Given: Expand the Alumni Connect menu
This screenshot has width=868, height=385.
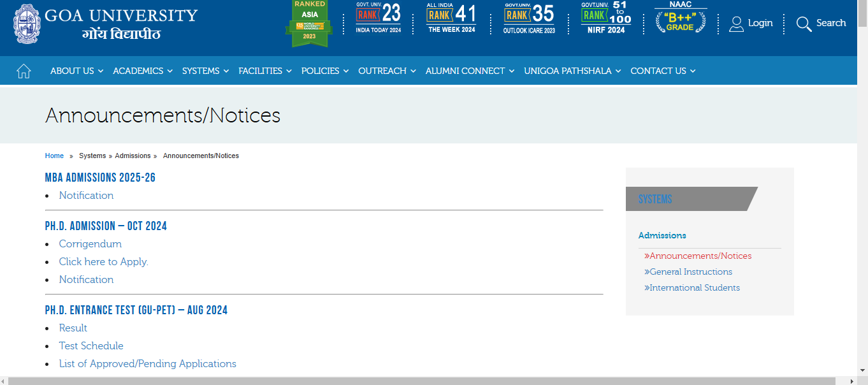Looking at the screenshot, I should [x=470, y=71].
